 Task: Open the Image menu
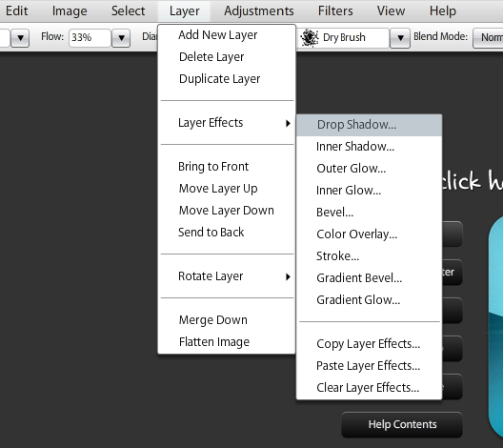(x=70, y=10)
